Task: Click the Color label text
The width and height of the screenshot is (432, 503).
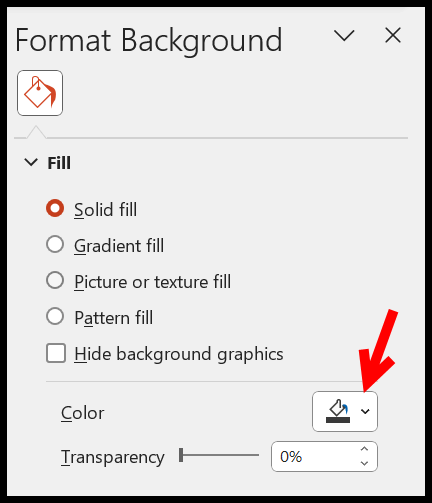Action: click(x=83, y=413)
